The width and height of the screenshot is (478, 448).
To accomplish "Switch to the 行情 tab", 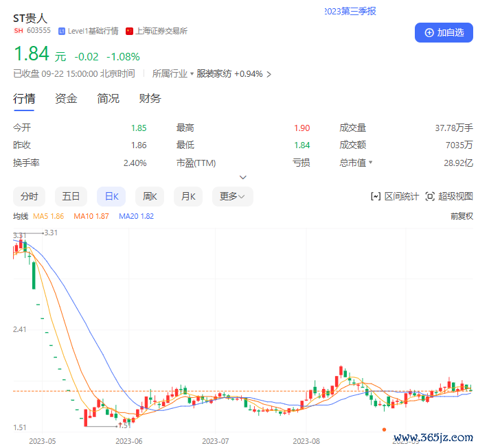I will pyautogui.click(x=24, y=98).
